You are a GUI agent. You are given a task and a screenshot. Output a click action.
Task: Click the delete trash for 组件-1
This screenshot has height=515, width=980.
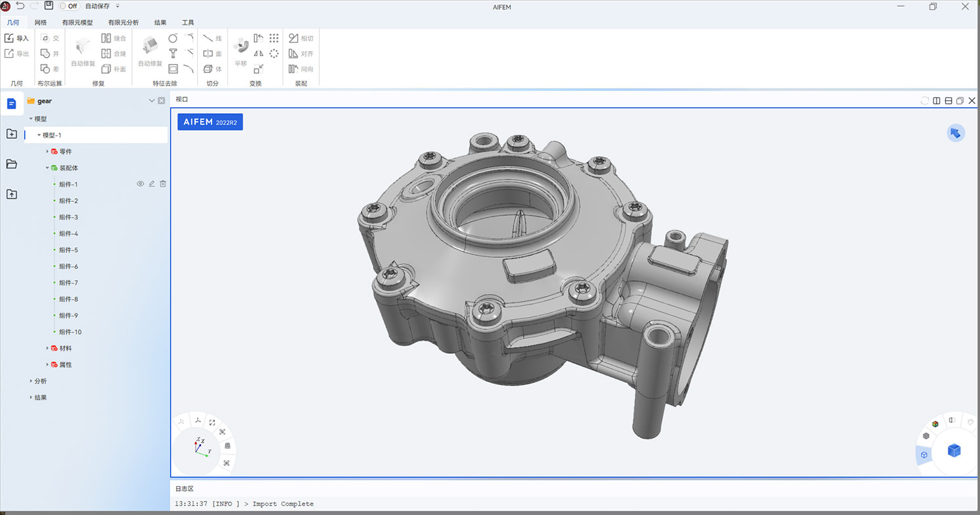[163, 184]
